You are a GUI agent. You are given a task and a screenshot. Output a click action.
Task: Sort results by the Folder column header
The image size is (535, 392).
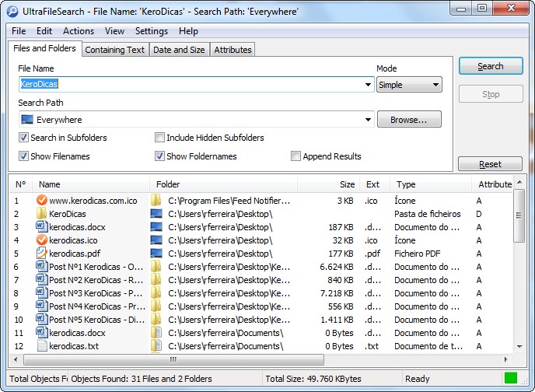[223, 184]
